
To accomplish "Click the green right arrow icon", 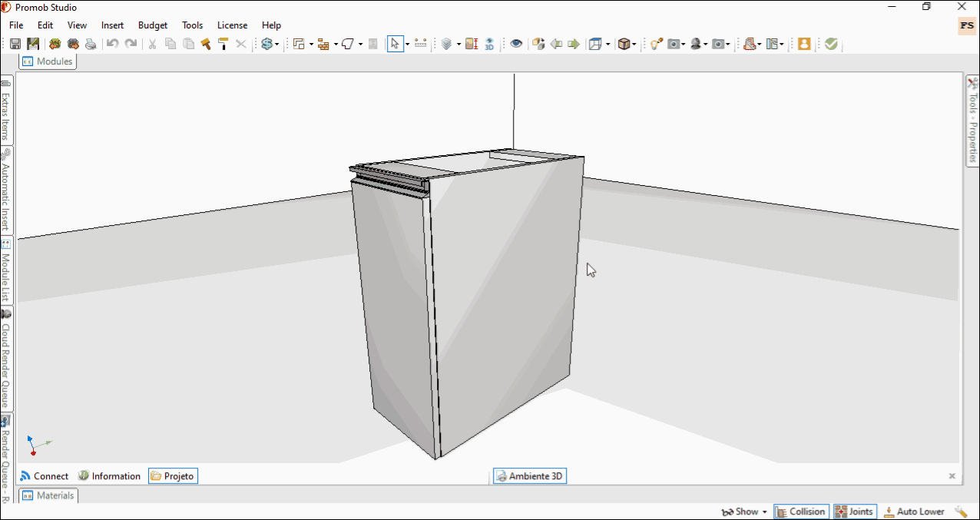I will (574, 44).
